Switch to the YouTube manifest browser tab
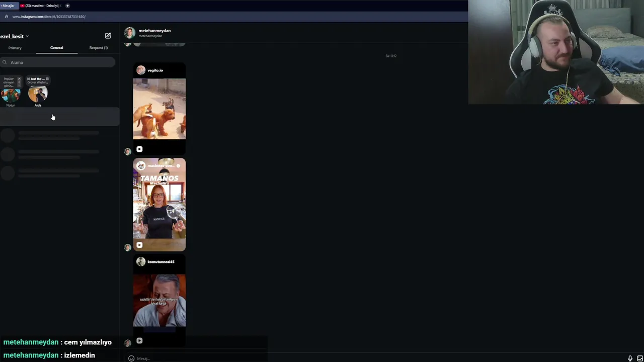This screenshot has width=644, height=362. point(41,6)
